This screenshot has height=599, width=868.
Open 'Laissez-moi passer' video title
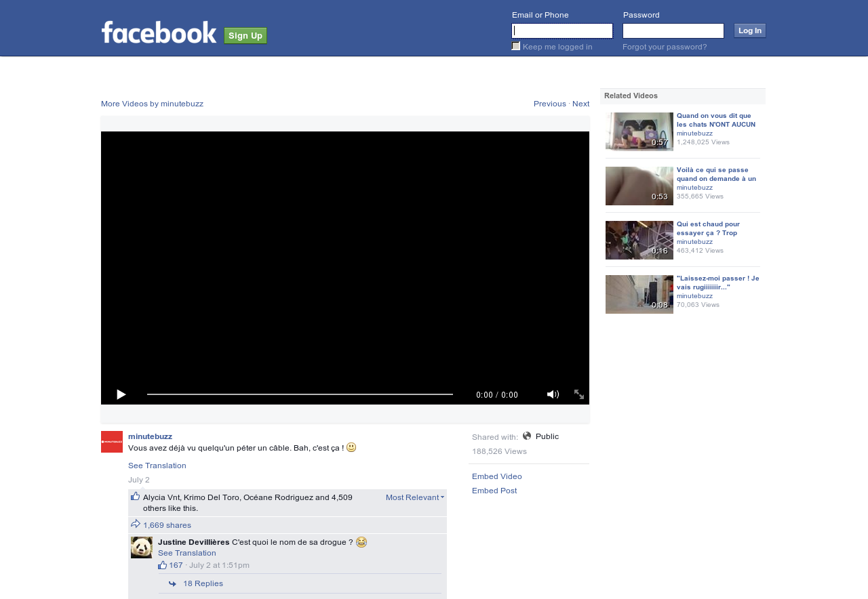tap(718, 283)
